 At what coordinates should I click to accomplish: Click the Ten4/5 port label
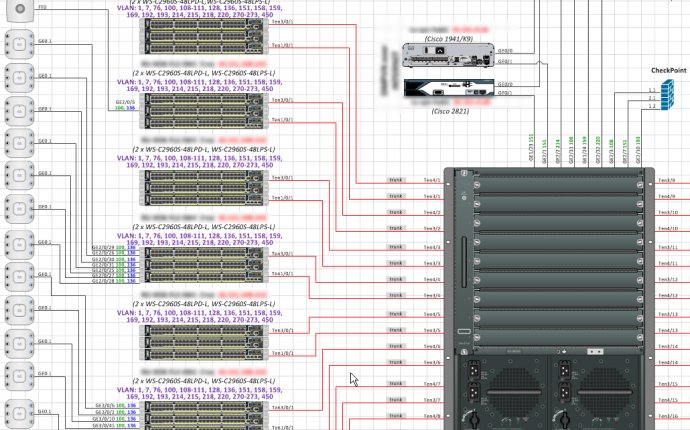click(x=432, y=314)
